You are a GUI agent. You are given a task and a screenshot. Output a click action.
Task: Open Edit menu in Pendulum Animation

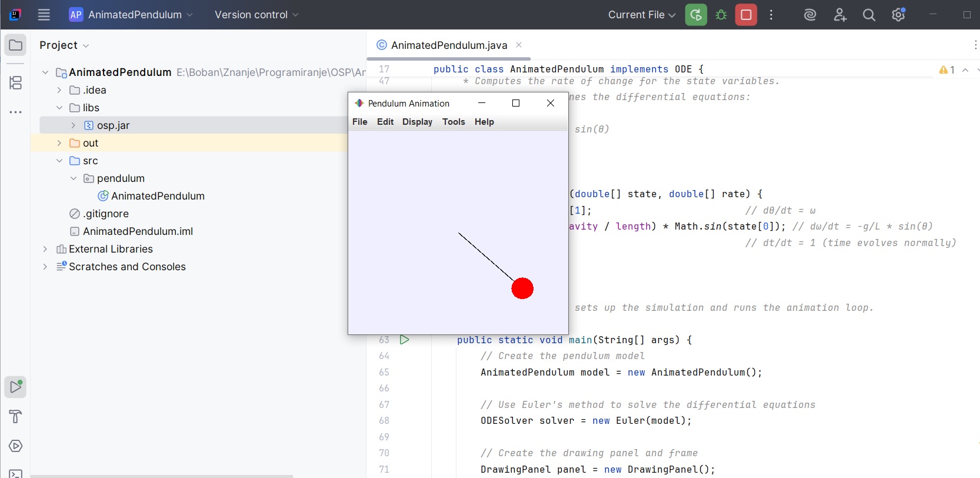point(385,122)
